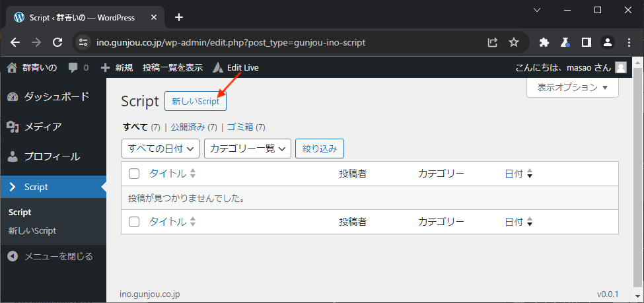Click the user avatar next to masao さん
The width and height of the screenshot is (644, 303).
pos(620,67)
